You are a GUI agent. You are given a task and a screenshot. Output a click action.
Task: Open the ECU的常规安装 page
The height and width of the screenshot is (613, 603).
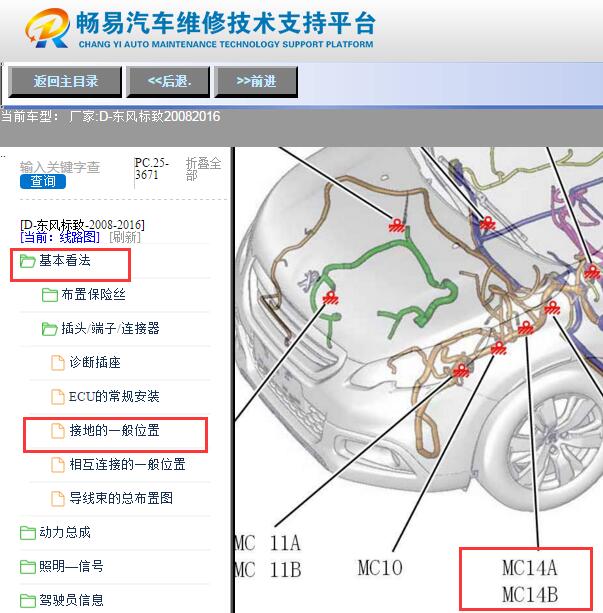114,396
